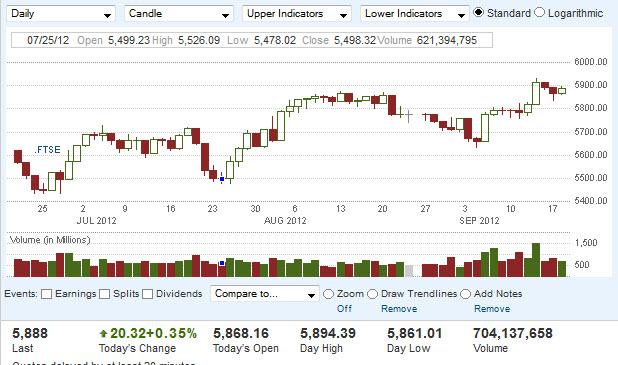Click the Last price 5,888
Image resolution: width=618 pixels, height=365 pixels.
30,333
